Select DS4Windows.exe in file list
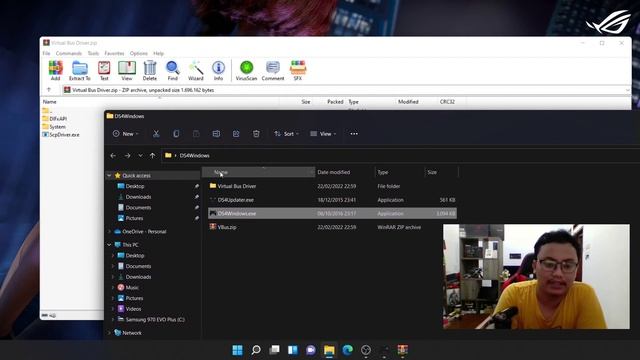Image resolution: width=640 pixels, height=360 pixels. pyautogui.click(x=332, y=213)
